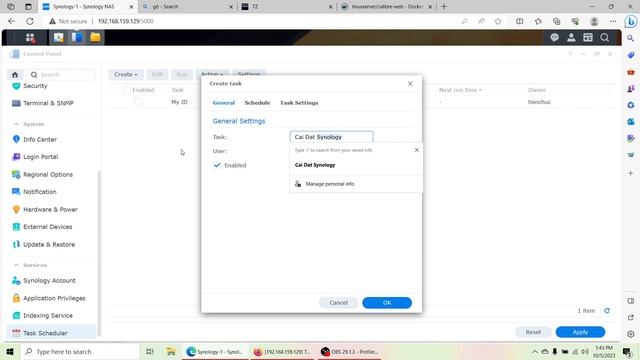Click the Reset button
The height and width of the screenshot is (360, 640).
click(x=533, y=332)
